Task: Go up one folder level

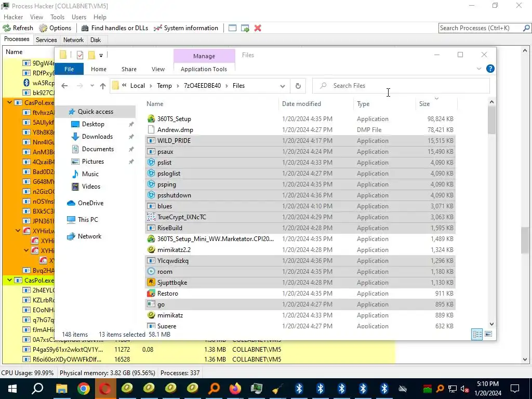Action: point(103,86)
